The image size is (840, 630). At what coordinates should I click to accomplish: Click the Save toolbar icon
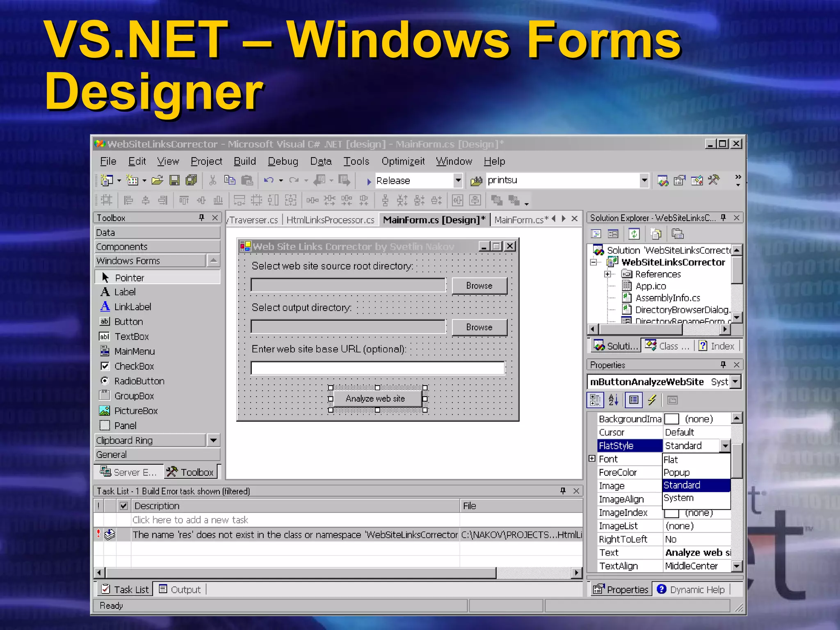175,180
